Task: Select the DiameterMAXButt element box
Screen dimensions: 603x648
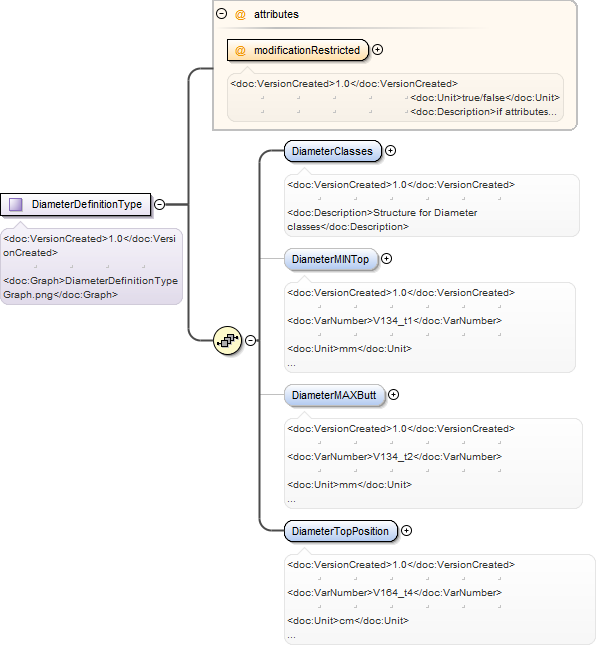Action: click(334, 395)
